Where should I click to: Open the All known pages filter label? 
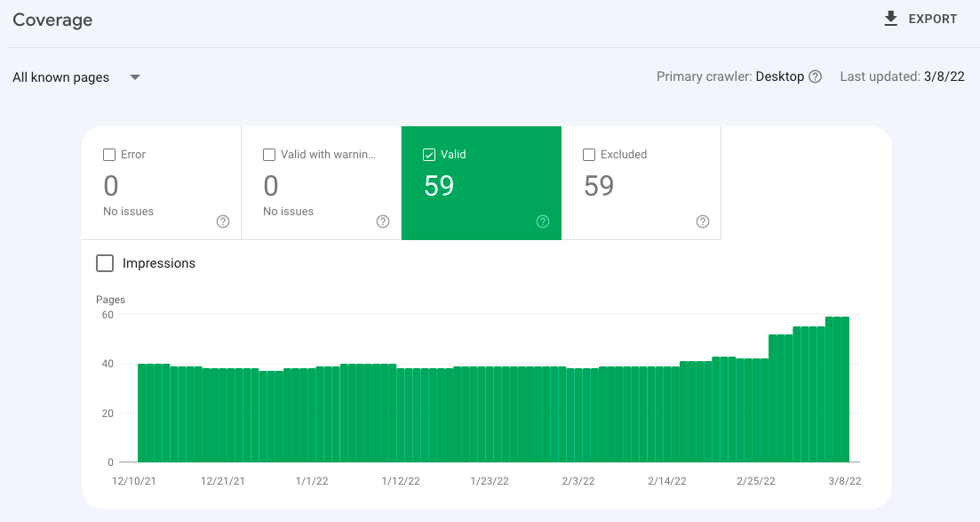point(61,77)
